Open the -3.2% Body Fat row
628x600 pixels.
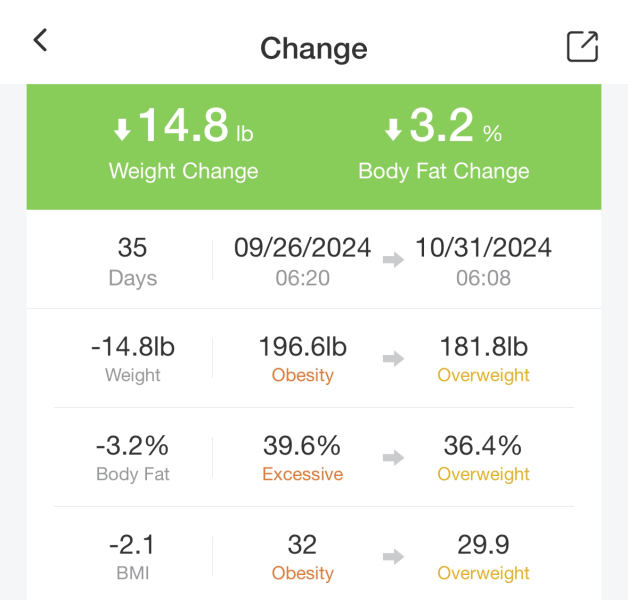pyautogui.click(x=132, y=457)
